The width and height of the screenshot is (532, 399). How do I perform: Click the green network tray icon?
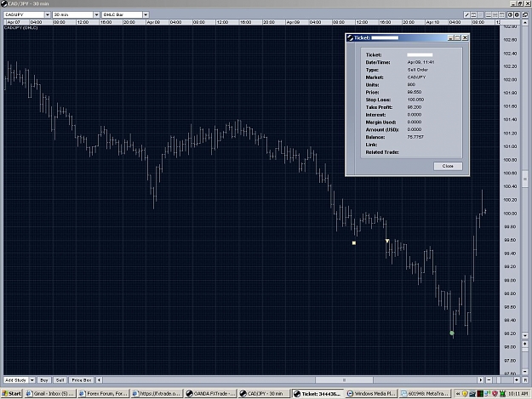click(x=502, y=394)
